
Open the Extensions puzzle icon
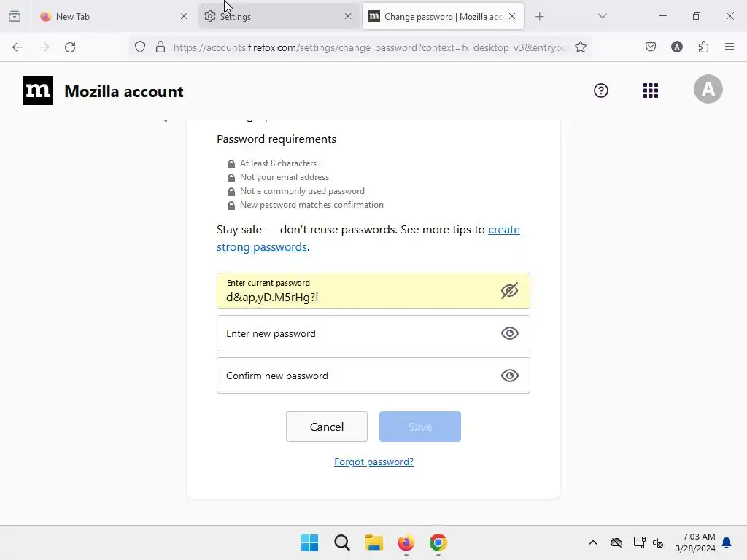click(x=703, y=47)
